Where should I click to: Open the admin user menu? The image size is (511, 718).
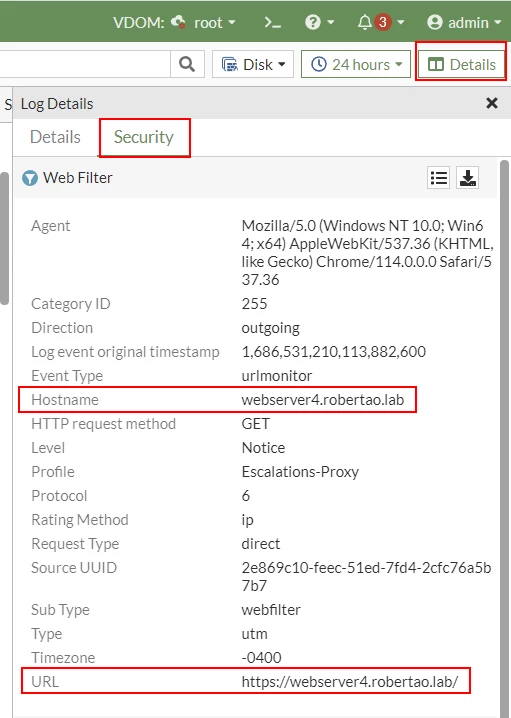pyautogui.click(x=463, y=22)
